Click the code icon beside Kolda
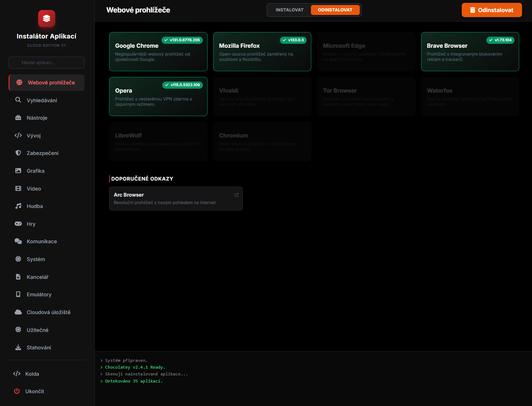This screenshot has width=532, height=406. click(17, 374)
